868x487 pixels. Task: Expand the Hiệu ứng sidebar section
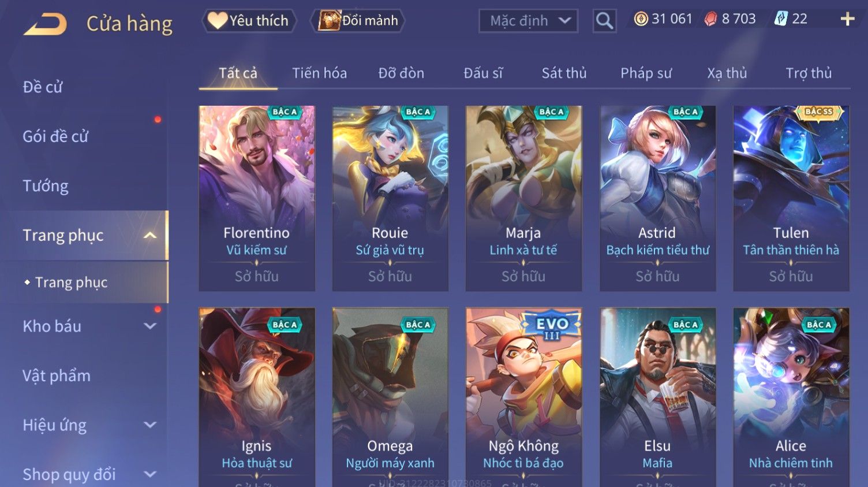[150, 425]
